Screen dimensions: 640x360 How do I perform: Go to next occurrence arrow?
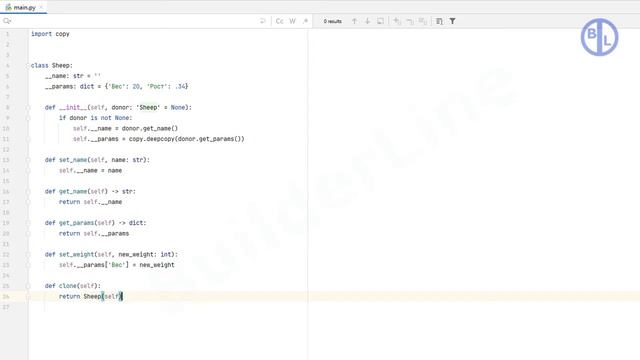tap(367, 21)
